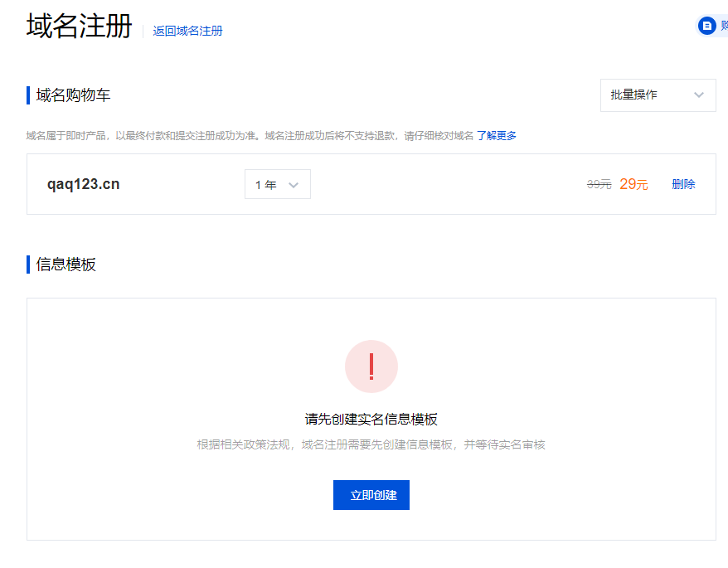Image resolution: width=728 pixels, height=568 pixels.
Task: Click the 请先创建实名信息模板 message
Action: [x=371, y=420]
